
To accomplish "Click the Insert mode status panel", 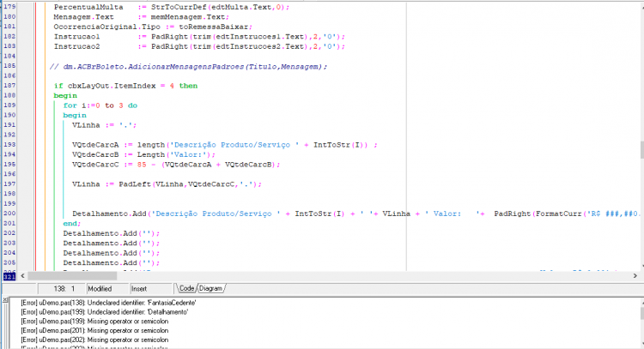I will click(150, 289).
